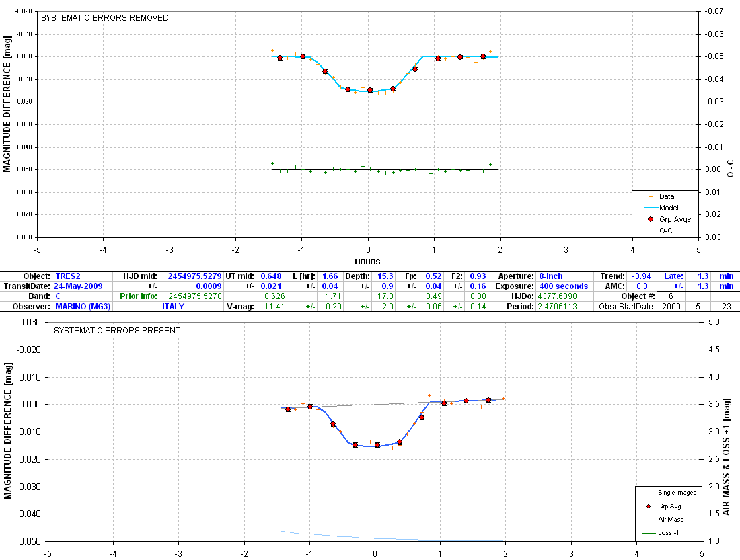Select the Period value 2.4706113
740x560 pixels.
(558, 306)
